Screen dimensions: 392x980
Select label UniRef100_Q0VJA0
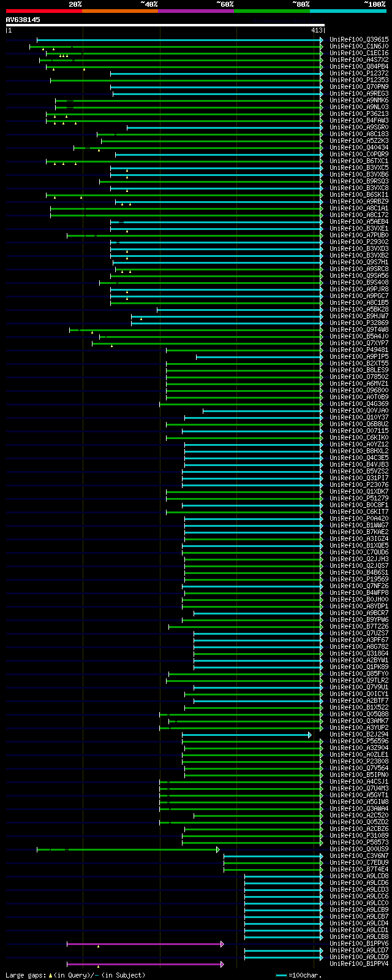click(359, 410)
